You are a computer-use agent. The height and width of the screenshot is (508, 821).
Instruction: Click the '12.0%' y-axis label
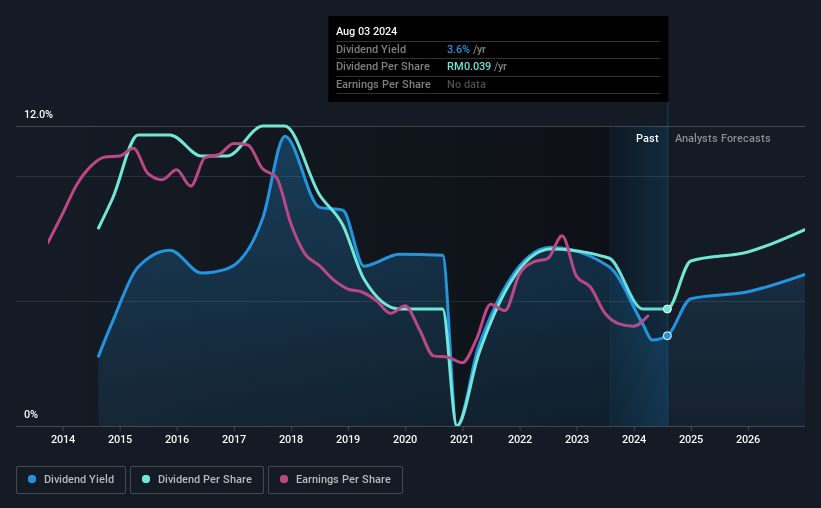(x=38, y=115)
